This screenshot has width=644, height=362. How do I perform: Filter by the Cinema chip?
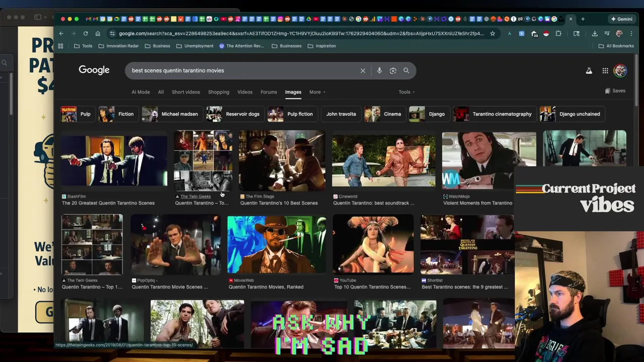[384, 114]
